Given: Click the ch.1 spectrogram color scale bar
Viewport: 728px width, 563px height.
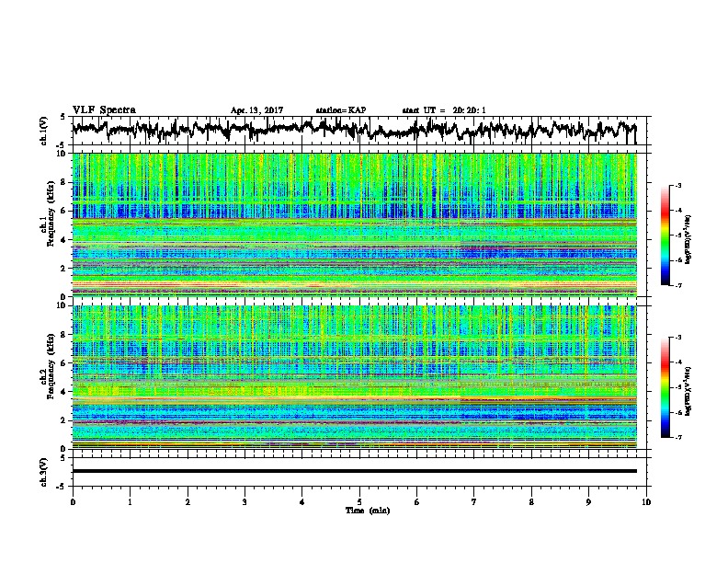Looking at the screenshot, I should (665, 236).
